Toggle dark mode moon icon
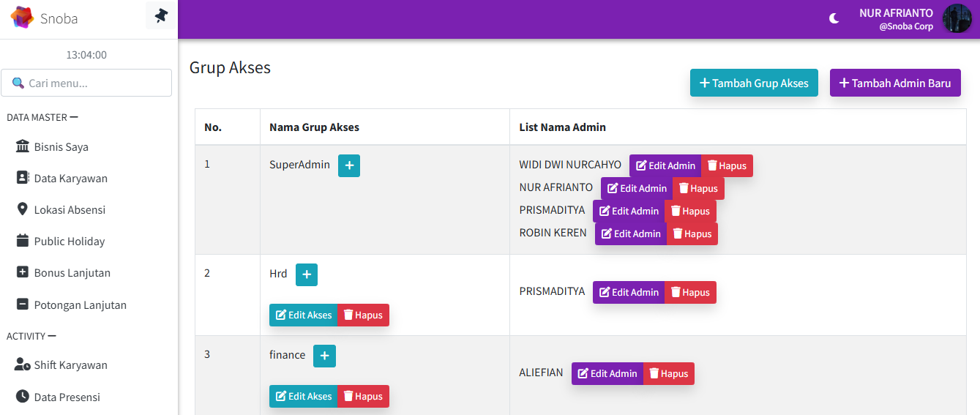Viewport: 980px width, 415px height. (x=834, y=18)
